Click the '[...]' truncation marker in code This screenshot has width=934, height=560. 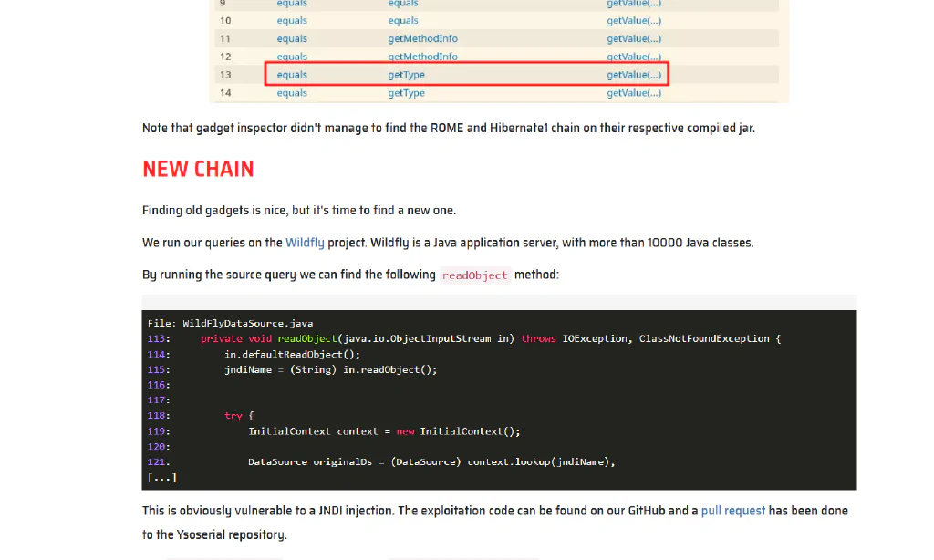coord(162,477)
